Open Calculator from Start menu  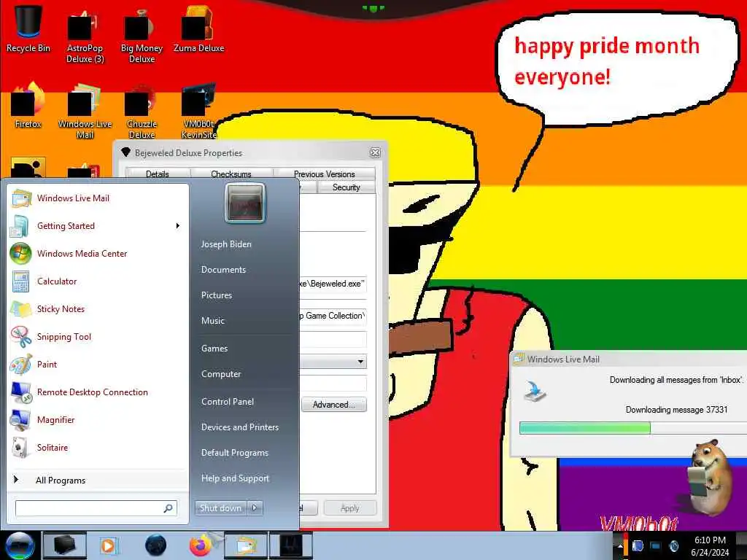(x=98, y=281)
